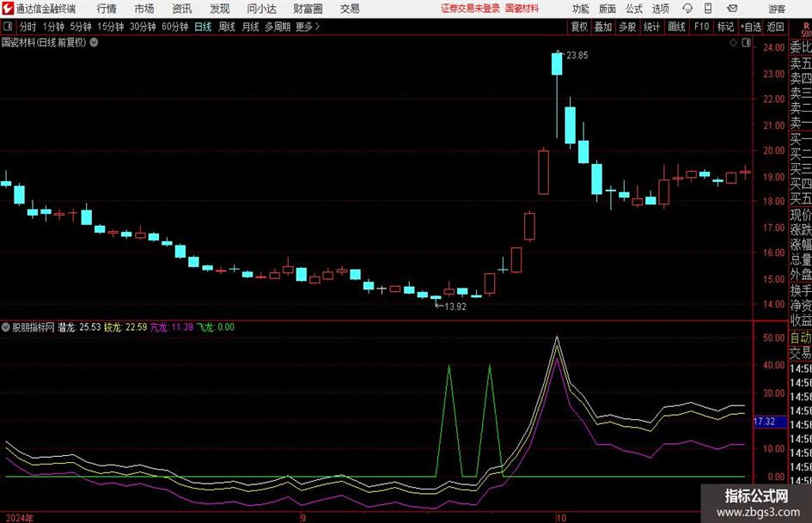Click the 复权 button

click(x=579, y=27)
